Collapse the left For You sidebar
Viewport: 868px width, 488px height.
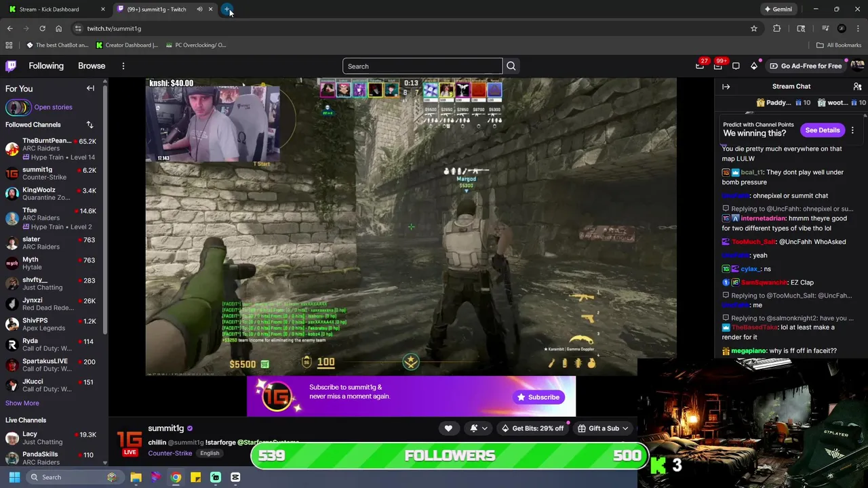[90, 88]
